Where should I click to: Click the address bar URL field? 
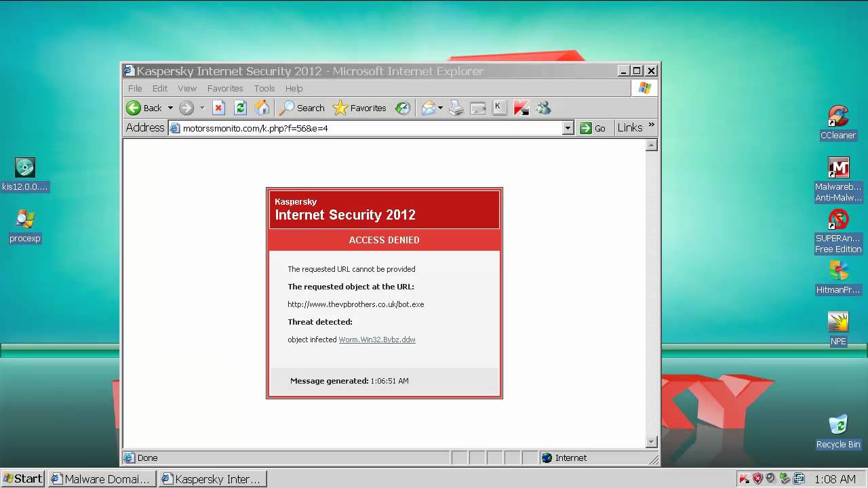[365, 128]
